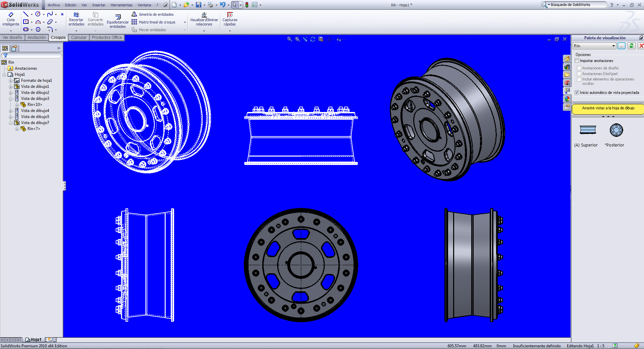Select the Corner Rectangle sketch tool
This screenshot has height=349, width=644.
26,22
